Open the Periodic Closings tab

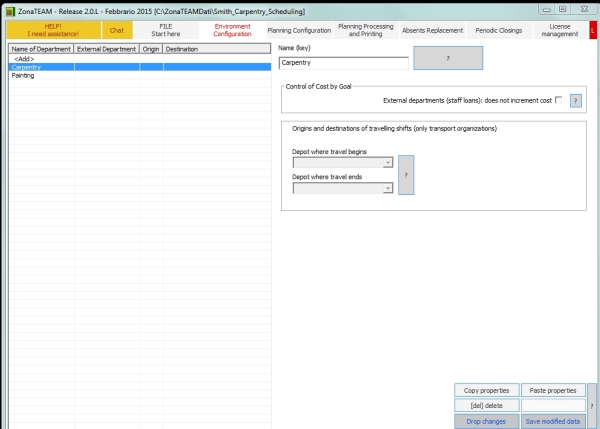click(499, 30)
